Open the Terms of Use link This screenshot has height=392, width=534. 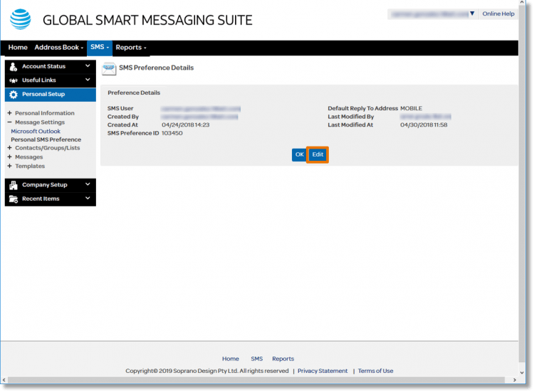coord(375,371)
